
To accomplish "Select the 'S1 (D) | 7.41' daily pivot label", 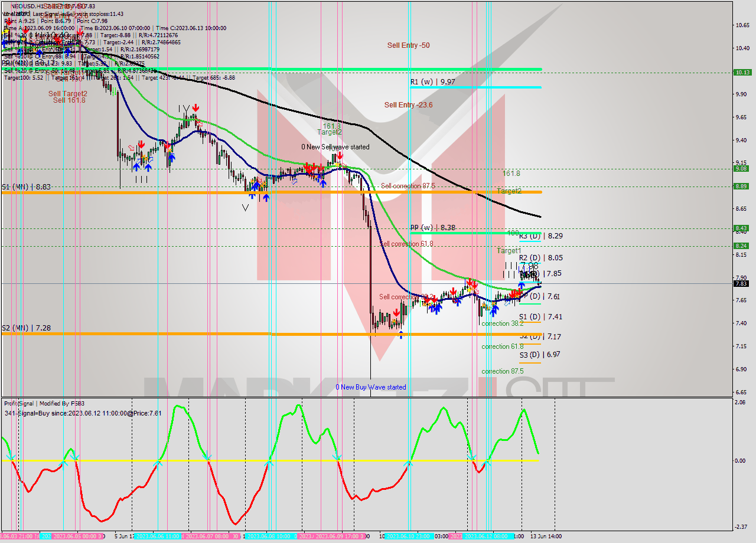I will (540, 317).
